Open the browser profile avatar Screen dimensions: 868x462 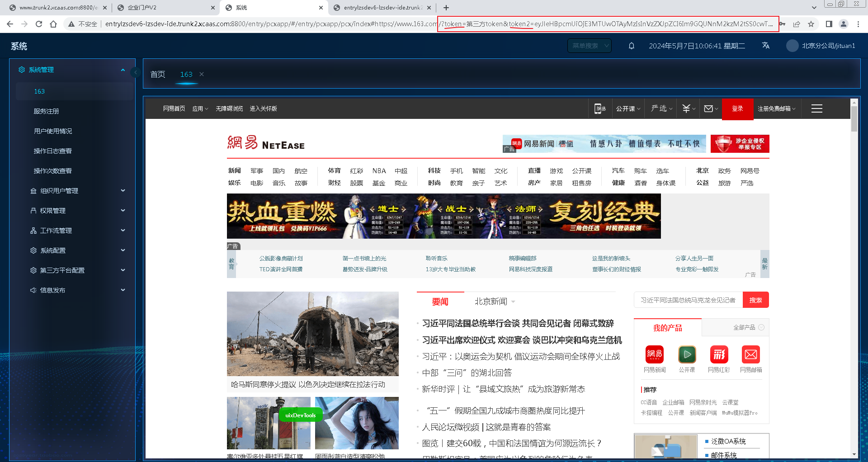point(844,24)
